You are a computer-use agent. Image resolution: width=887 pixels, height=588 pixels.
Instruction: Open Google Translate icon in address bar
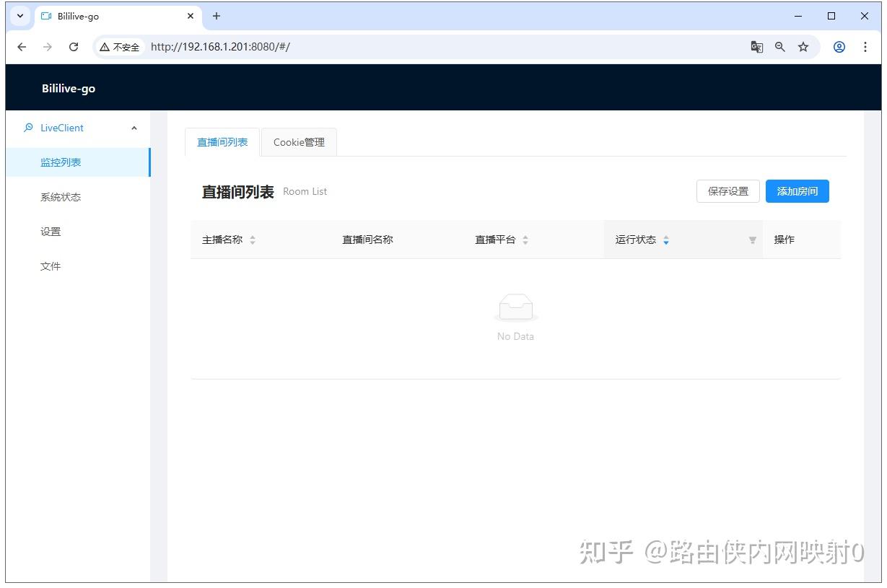coord(756,47)
